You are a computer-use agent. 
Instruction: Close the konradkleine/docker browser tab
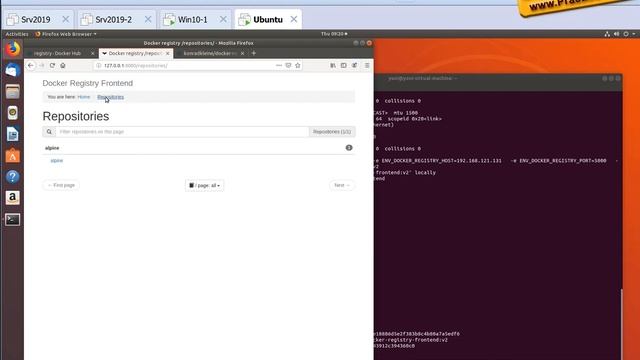242,53
